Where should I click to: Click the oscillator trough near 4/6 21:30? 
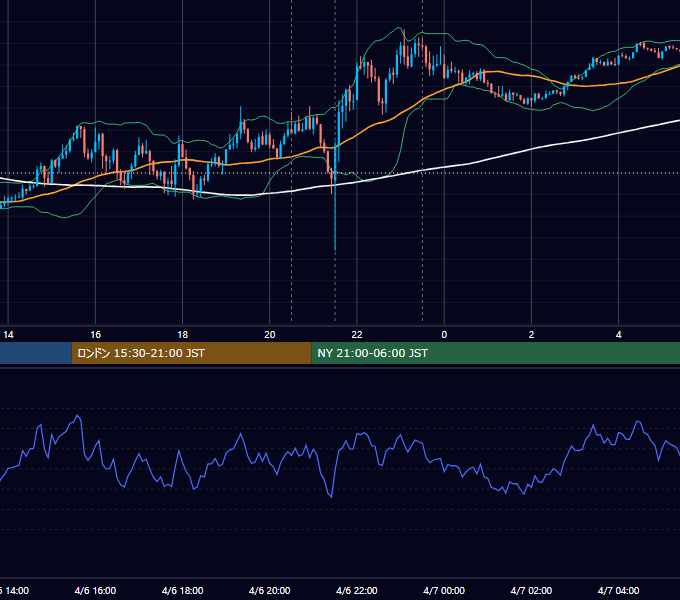pos(331,496)
